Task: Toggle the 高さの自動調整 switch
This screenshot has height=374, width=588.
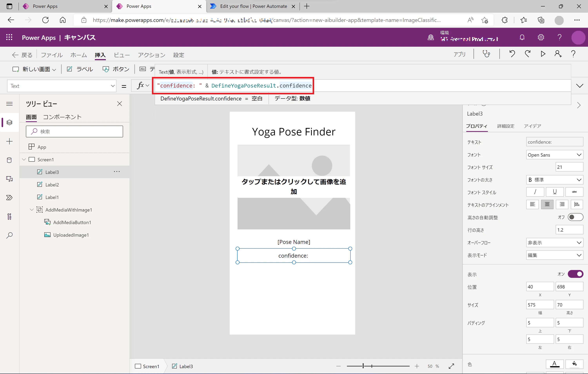Action: click(x=575, y=217)
